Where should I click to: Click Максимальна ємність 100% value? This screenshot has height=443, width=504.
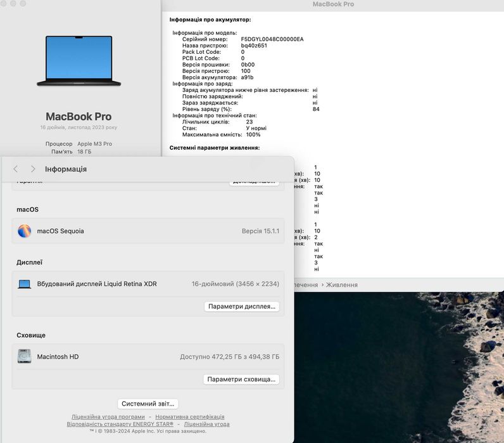253,134
